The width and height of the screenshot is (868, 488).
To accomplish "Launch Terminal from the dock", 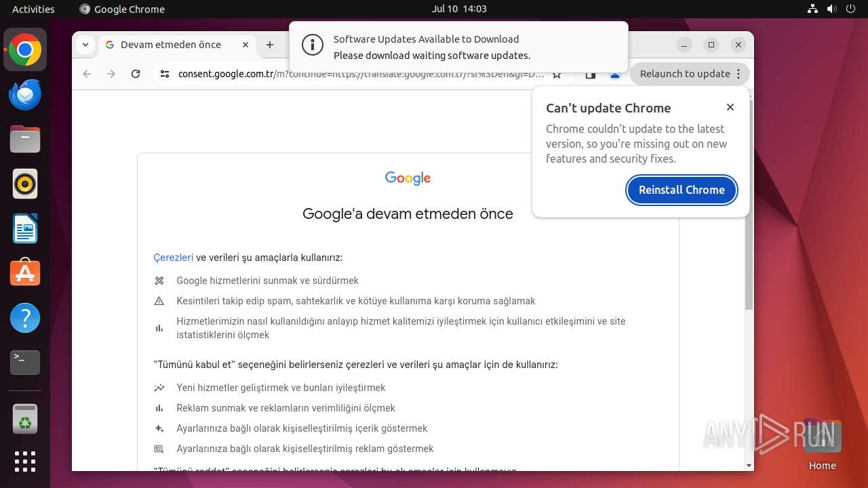I will click(25, 363).
